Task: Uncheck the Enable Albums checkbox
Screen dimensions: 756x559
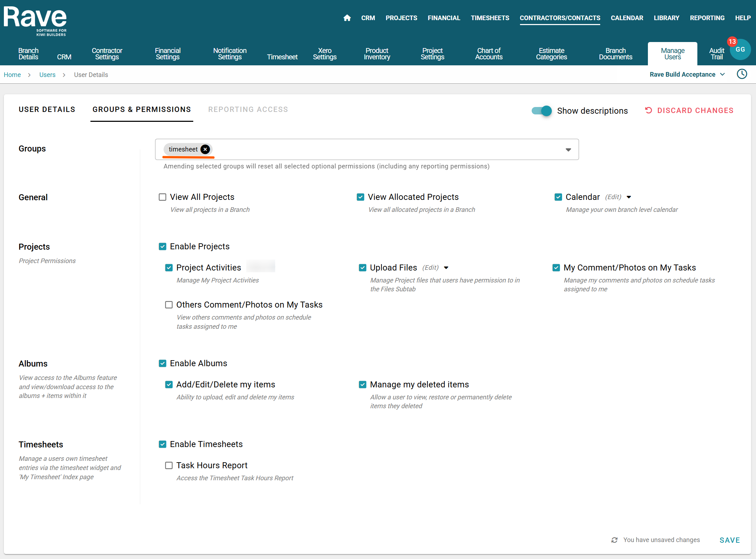Action: 163,363
